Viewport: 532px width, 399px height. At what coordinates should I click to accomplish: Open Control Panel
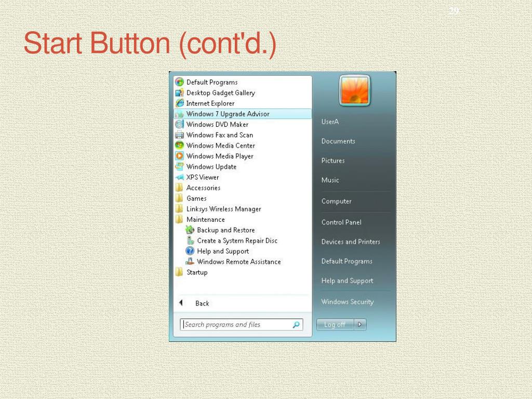[341, 222]
